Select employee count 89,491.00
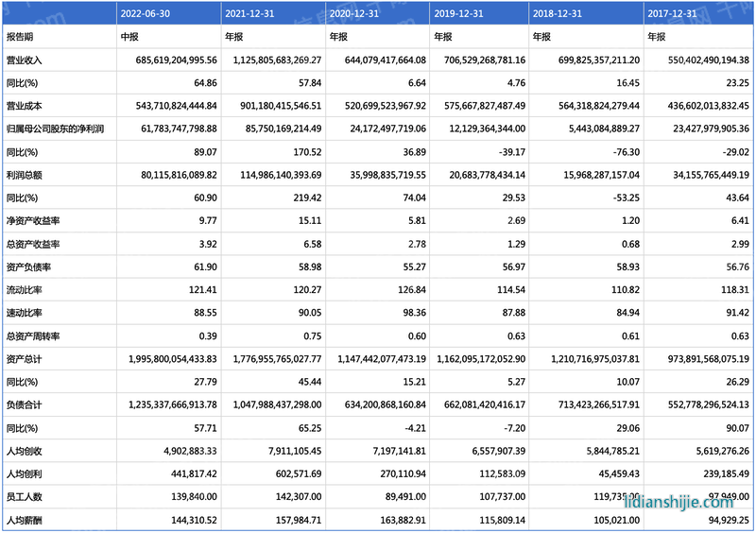 pos(405,496)
